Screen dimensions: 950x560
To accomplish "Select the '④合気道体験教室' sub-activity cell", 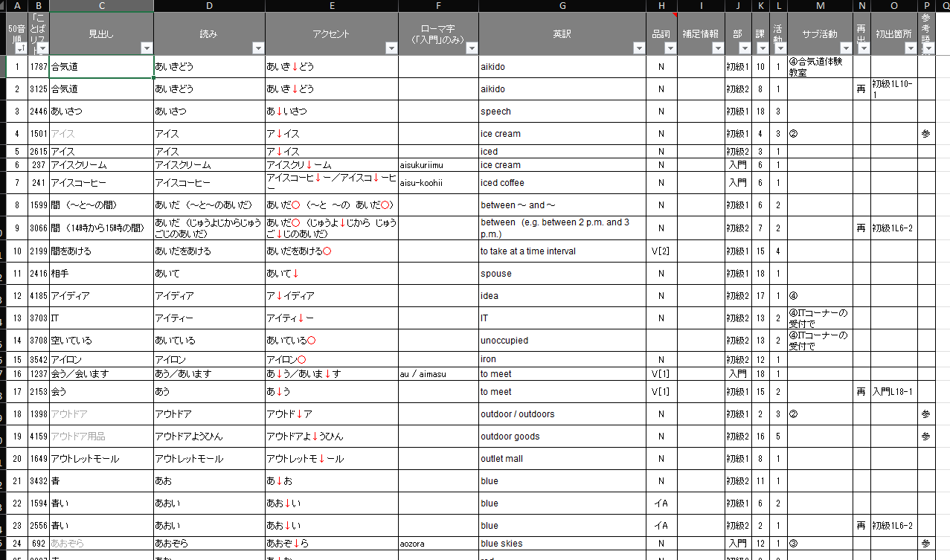I will 820,67.
